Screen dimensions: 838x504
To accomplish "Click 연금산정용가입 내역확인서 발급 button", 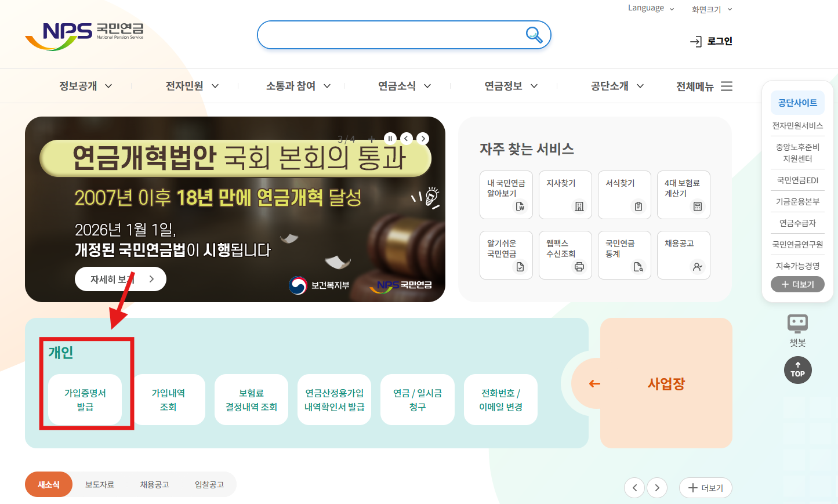I will click(334, 400).
